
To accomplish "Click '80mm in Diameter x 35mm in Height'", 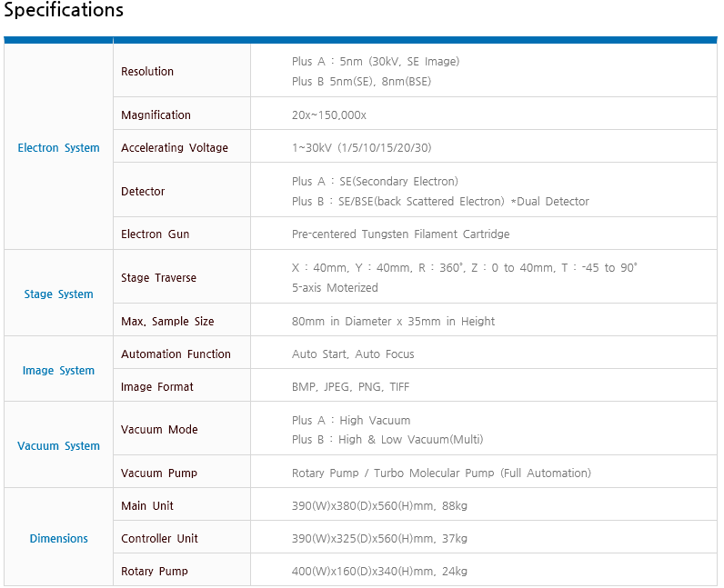I will 393,321.
